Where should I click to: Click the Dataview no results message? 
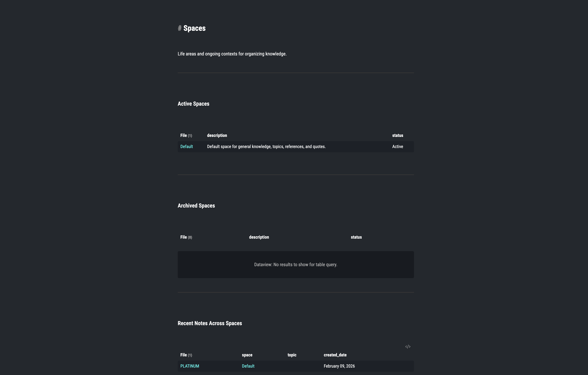[x=296, y=265]
